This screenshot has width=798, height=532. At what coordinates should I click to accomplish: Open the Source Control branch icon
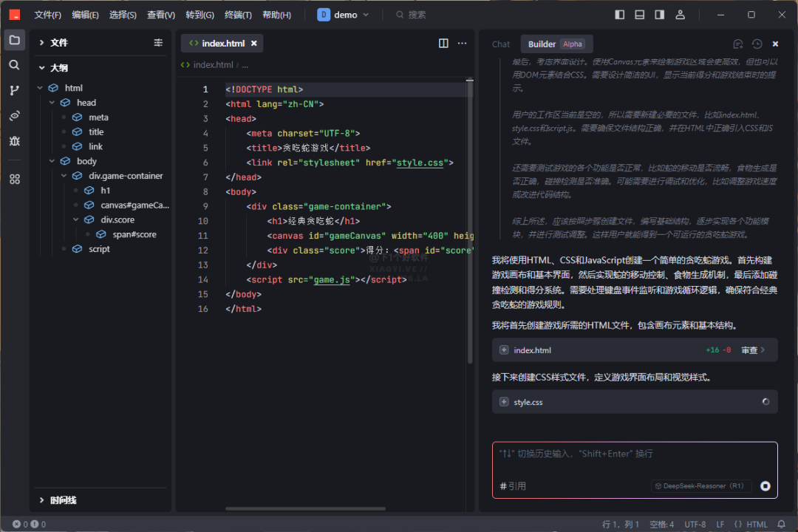pyautogui.click(x=14, y=90)
